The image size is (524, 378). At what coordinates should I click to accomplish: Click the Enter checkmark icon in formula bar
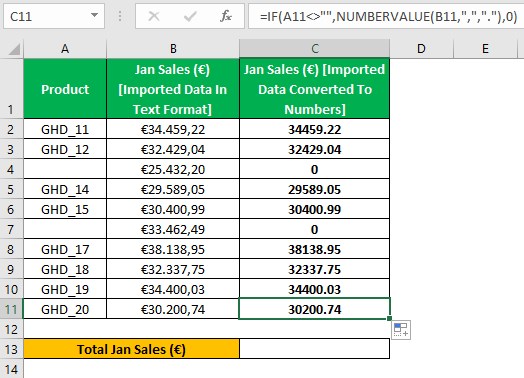tap(190, 16)
